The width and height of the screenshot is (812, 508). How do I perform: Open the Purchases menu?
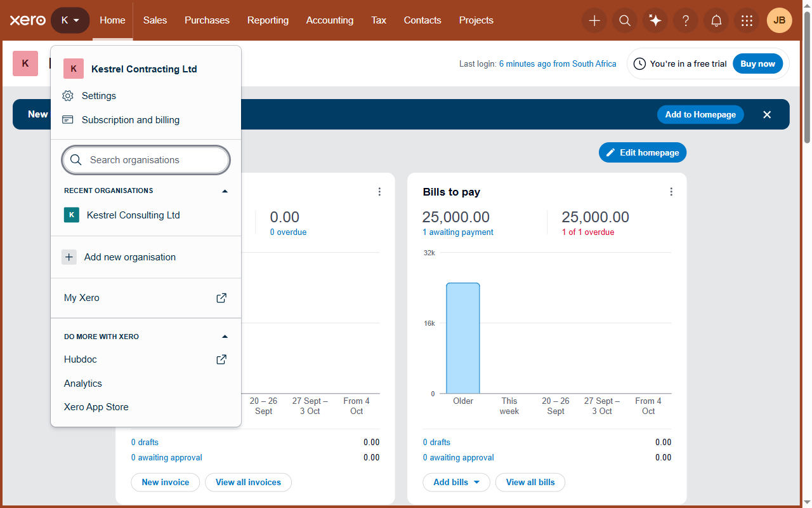(x=207, y=20)
